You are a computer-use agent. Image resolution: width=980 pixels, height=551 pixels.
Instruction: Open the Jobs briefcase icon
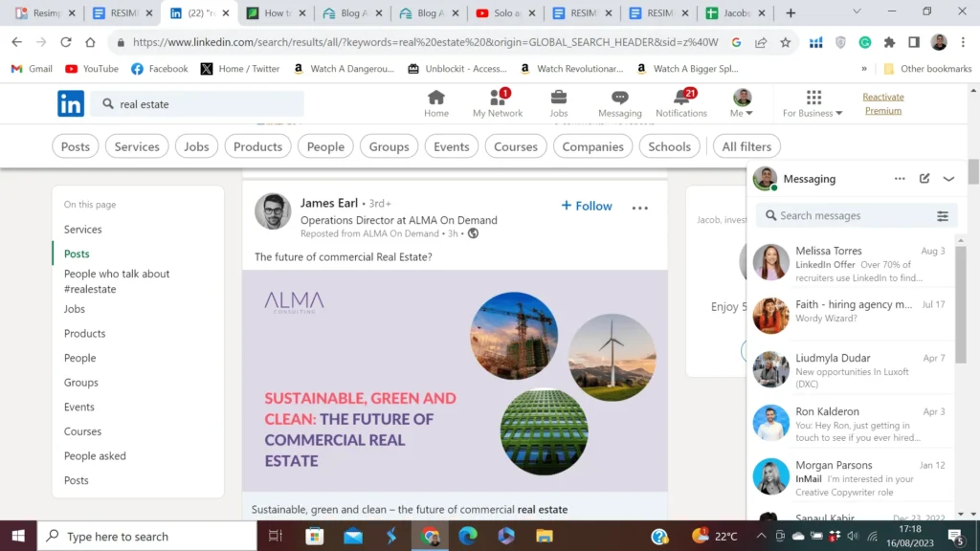[x=559, y=103]
